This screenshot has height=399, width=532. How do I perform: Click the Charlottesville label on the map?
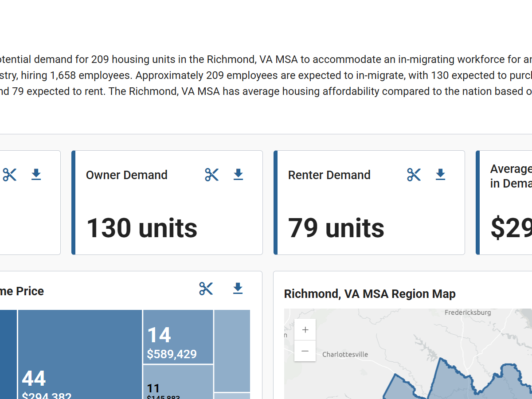[345, 355]
